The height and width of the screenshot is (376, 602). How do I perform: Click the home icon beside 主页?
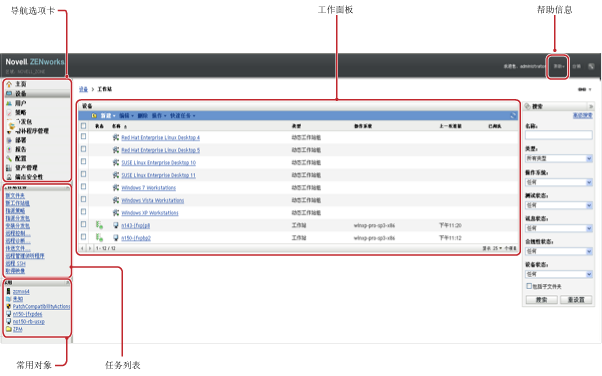coord(9,84)
